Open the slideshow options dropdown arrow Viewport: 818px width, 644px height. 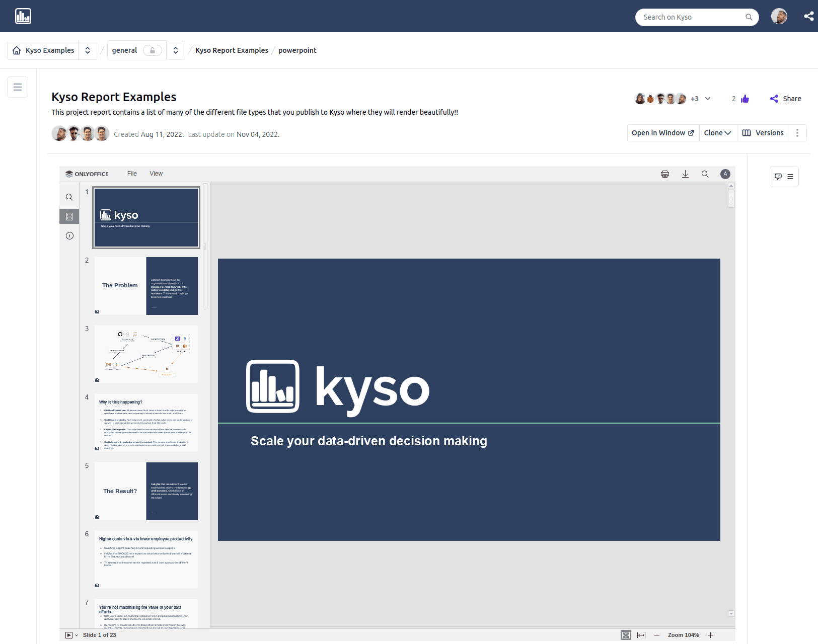(x=77, y=635)
